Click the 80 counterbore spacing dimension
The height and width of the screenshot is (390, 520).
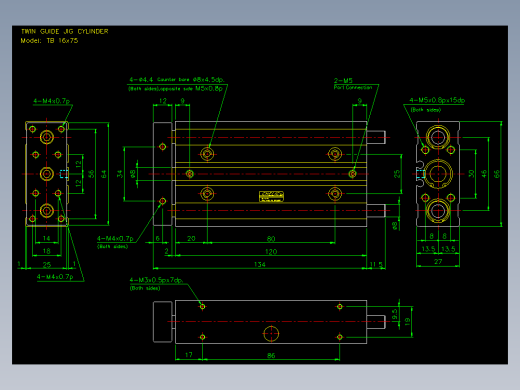[271, 239]
